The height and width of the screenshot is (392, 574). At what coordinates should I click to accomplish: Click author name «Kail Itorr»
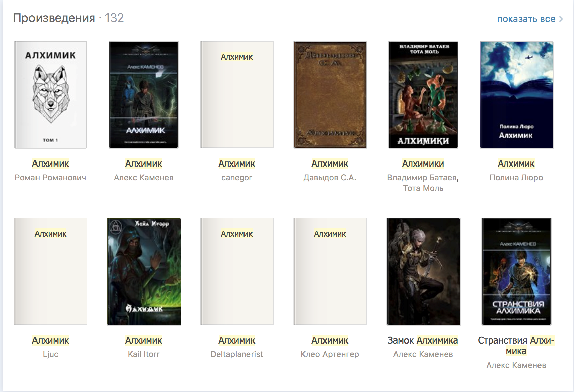pos(144,354)
